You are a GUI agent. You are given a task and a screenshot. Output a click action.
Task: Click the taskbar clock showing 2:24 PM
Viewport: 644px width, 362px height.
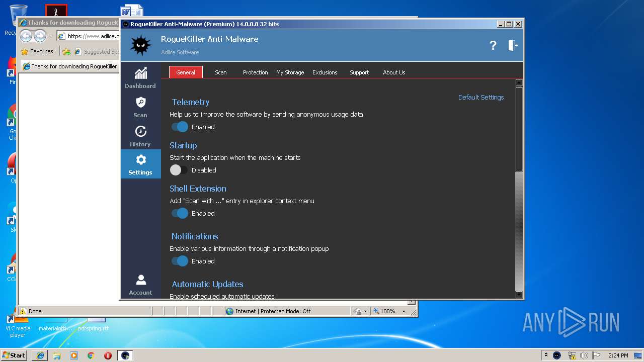618,355
